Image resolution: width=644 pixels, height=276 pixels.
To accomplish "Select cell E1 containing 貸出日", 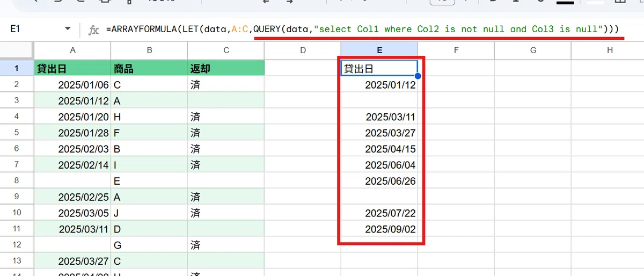I will coord(379,68).
